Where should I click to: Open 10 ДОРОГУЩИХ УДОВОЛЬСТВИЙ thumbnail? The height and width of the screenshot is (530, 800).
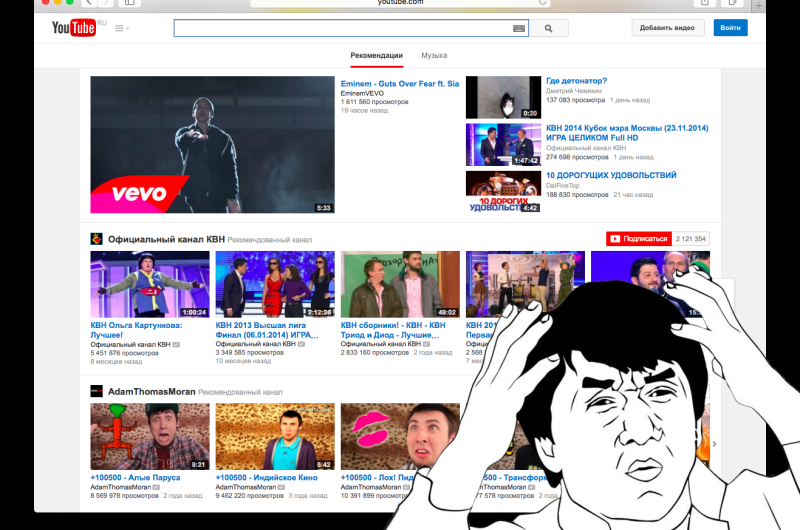(503, 191)
